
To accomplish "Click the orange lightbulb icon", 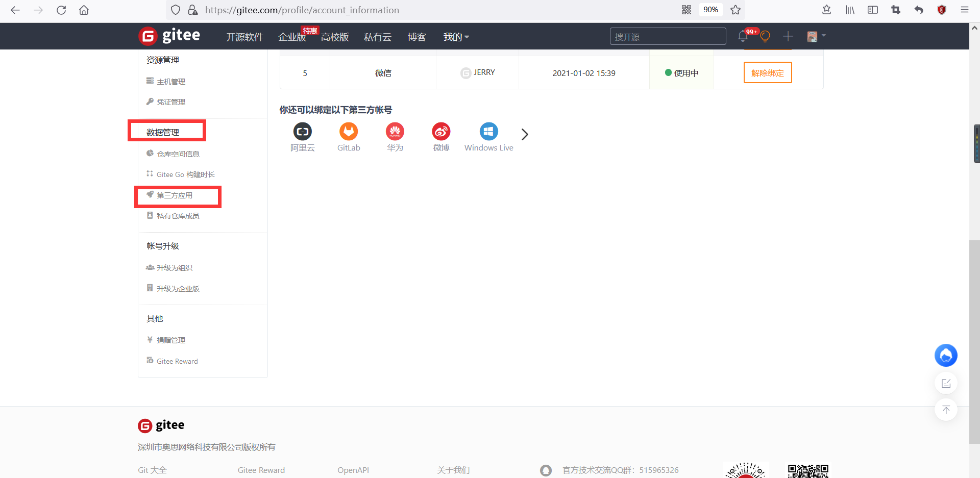I will 765,37.
